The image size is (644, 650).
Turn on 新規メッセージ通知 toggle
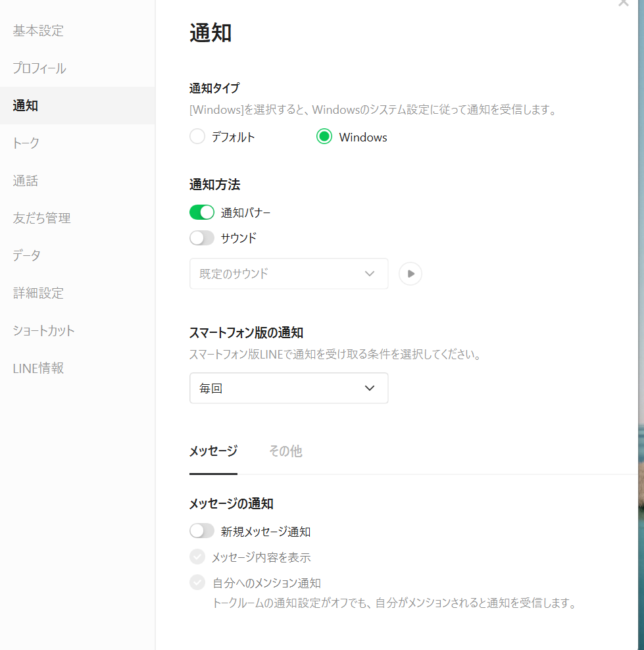pos(202,531)
